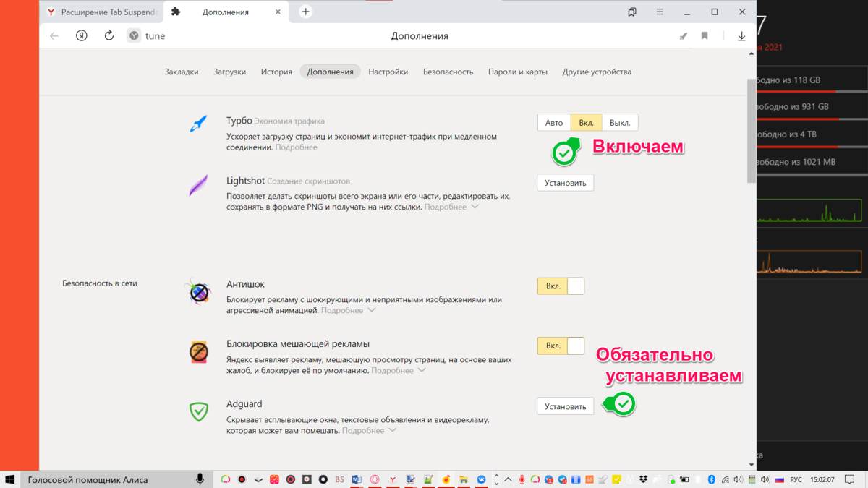Open Yandex Browser taskbar icon
The width and height of the screenshot is (868, 488).
click(393, 479)
